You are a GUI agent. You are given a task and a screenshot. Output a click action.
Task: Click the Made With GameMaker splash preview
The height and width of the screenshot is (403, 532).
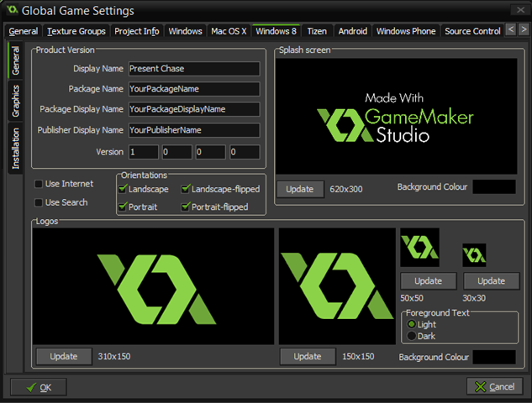397,117
